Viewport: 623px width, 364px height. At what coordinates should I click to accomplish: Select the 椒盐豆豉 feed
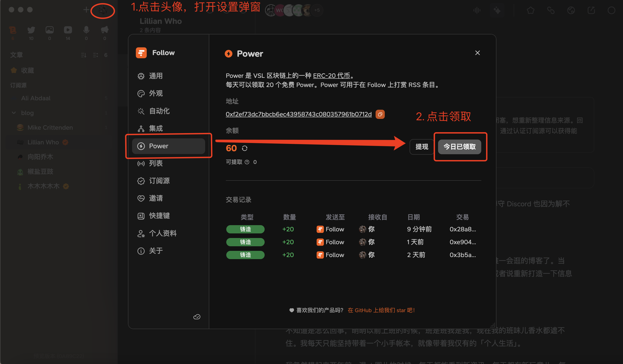point(59,171)
